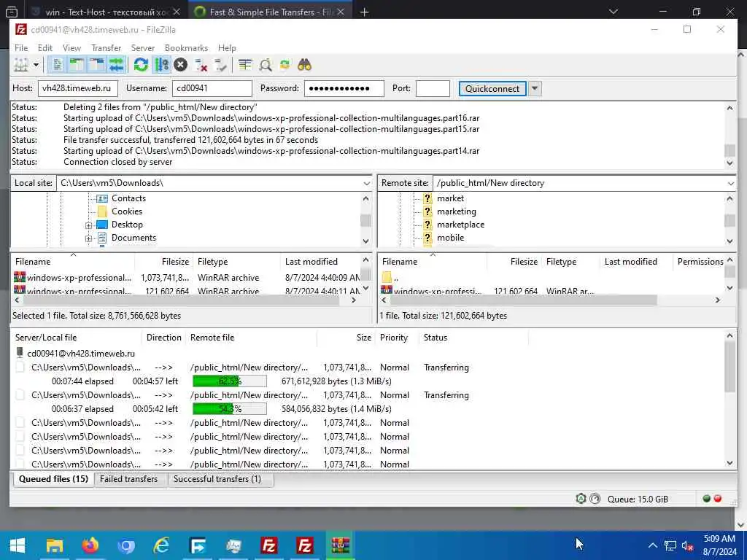Viewport: 747px width, 560px height.
Task: Open Internet Explorer from the taskbar
Action: [161, 545]
